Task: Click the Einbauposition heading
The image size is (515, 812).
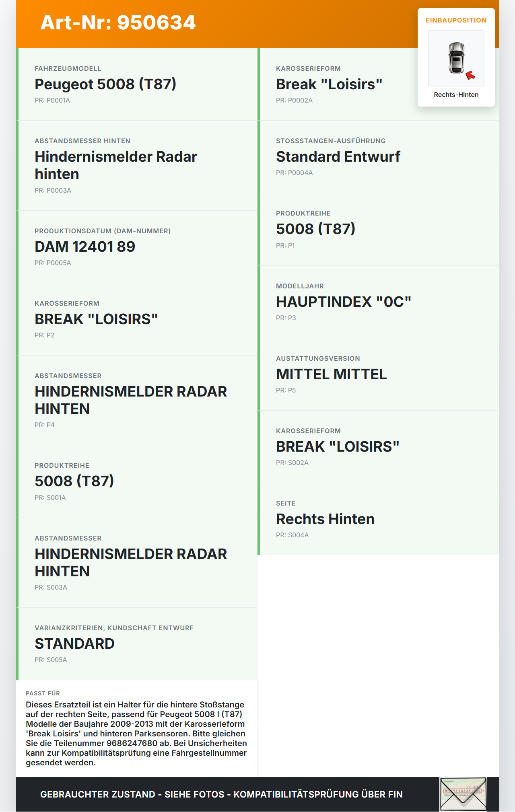Action: 456,21
